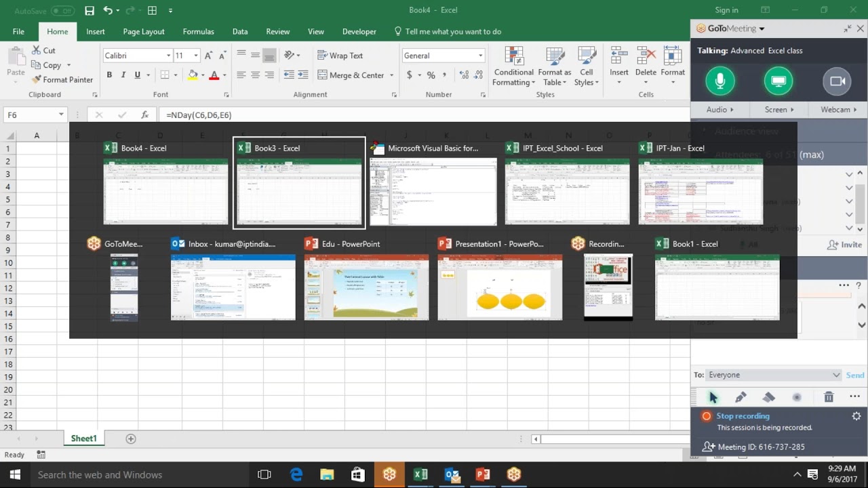Switch to the Data tab
Screen dimensions: 868x488
(x=240, y=31)
